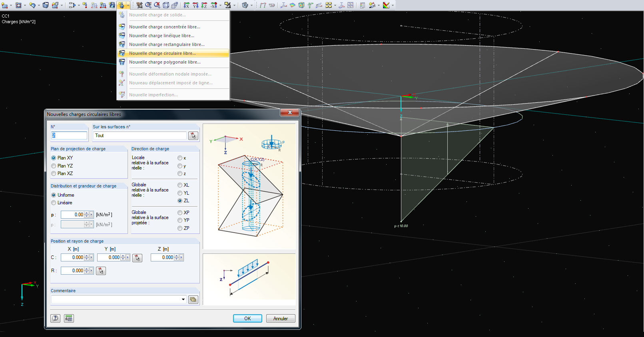Click the colored solid results cube icon
This screenshot has width=644, height=337.
[x=301, y=5]
